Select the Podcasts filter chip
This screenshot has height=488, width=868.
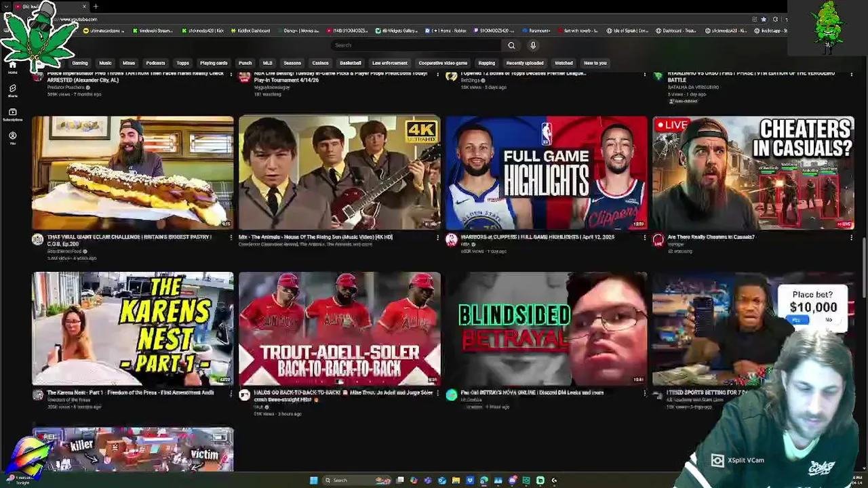155,63
